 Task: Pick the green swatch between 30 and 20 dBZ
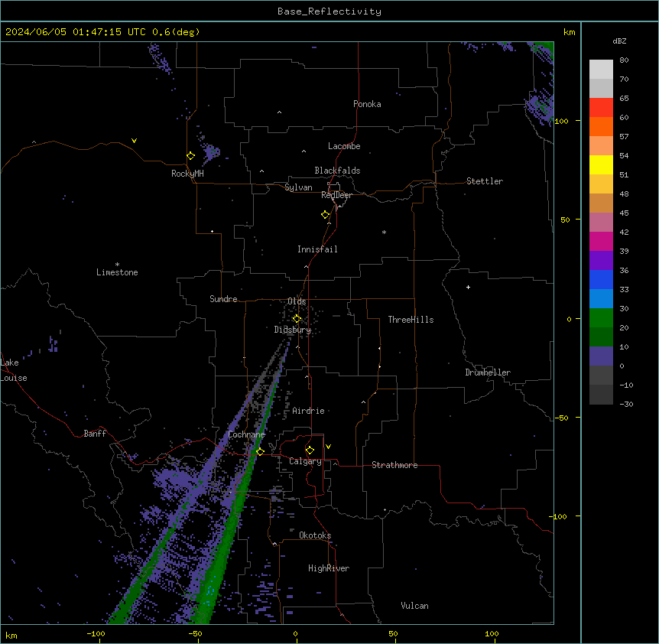(x=601, y=318)
